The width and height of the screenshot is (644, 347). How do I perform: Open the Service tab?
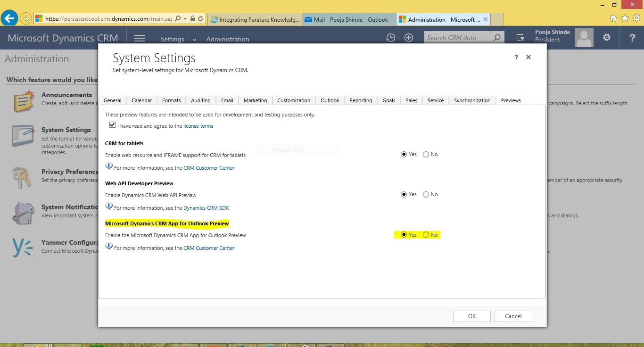tap(436, 100)
